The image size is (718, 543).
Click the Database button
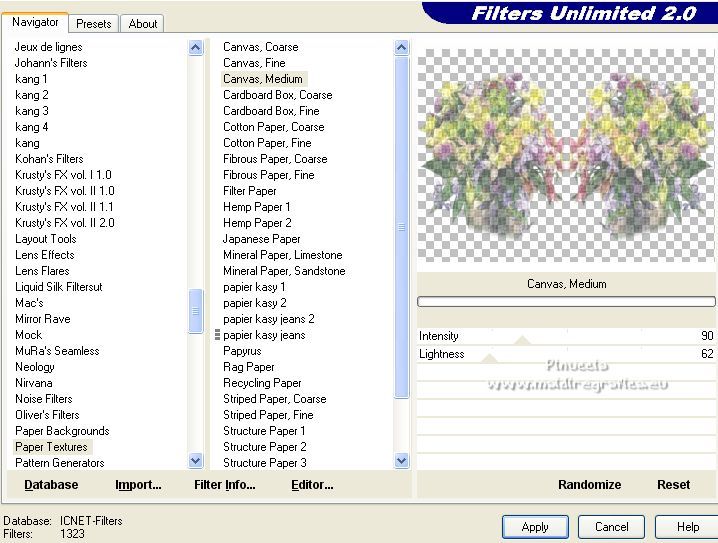click(x=51, y=484)
